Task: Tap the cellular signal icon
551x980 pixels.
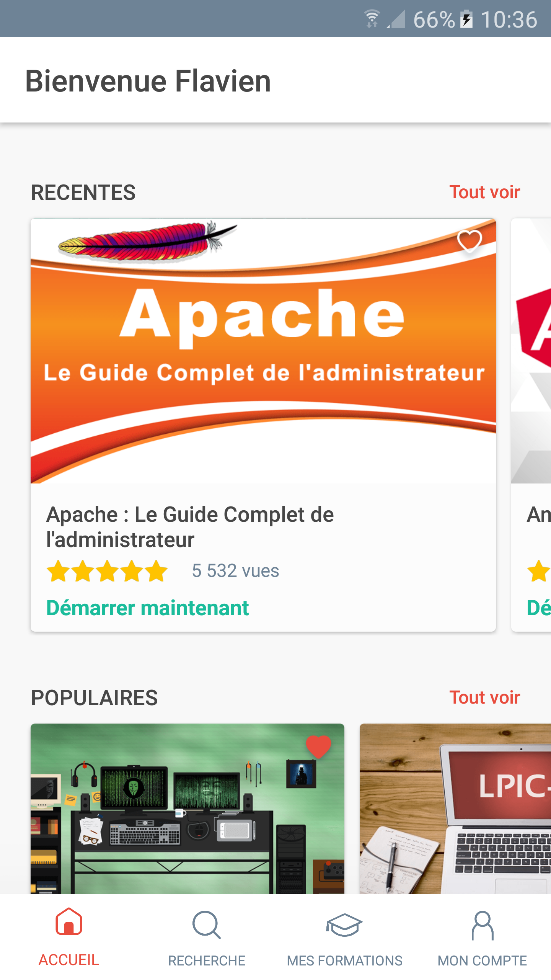Action: 396,19
